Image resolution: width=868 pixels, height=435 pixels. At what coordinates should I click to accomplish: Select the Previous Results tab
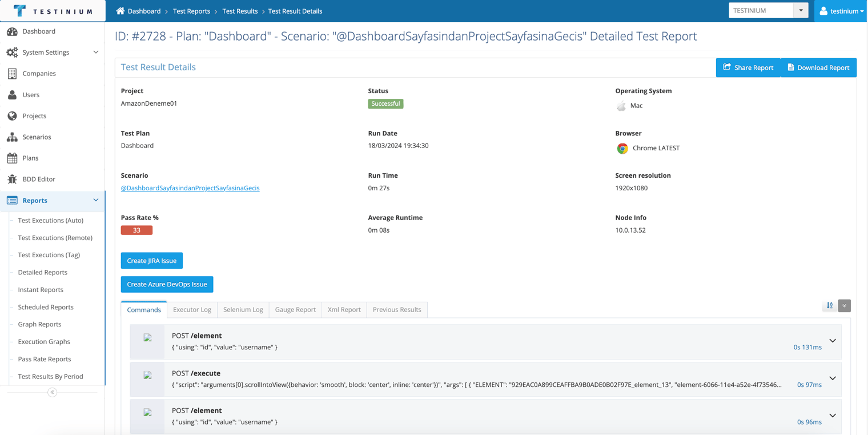pyautogui.click(x=397, y=310)
